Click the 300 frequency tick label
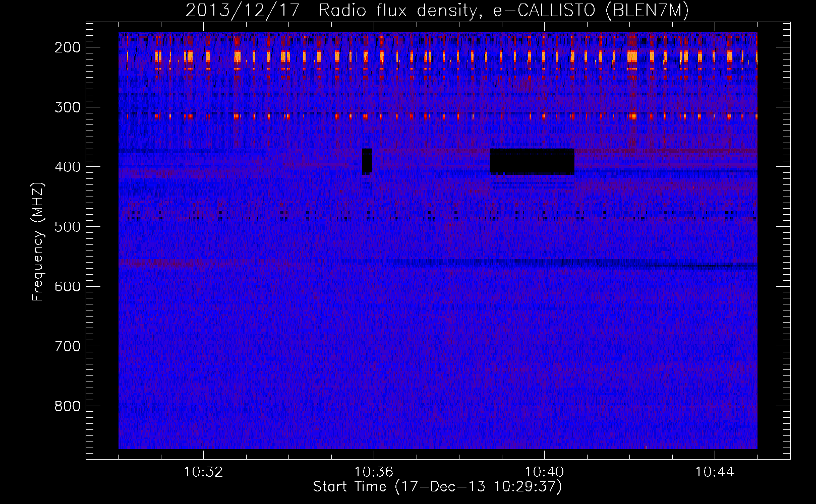Screen dimensions: 816x504 68,107
